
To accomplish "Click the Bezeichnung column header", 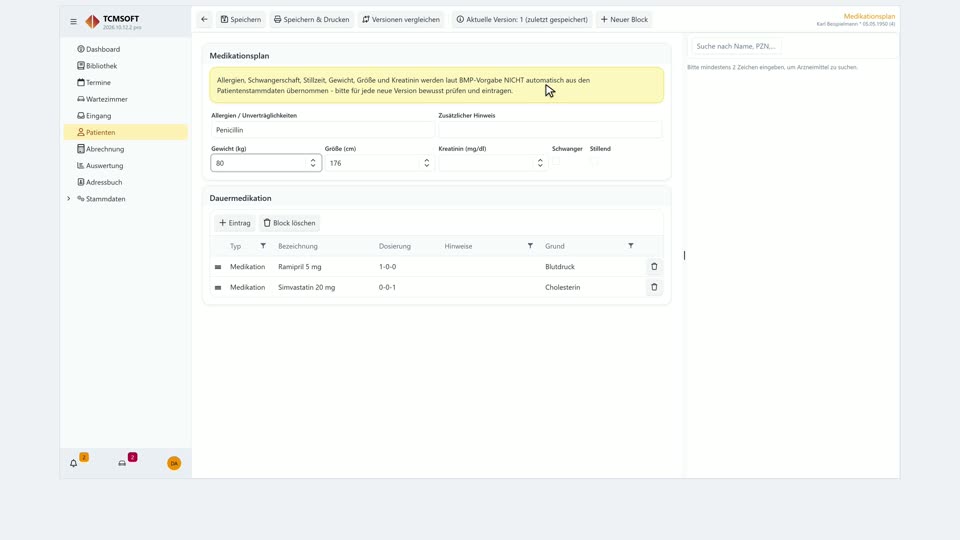I will 298,246.
